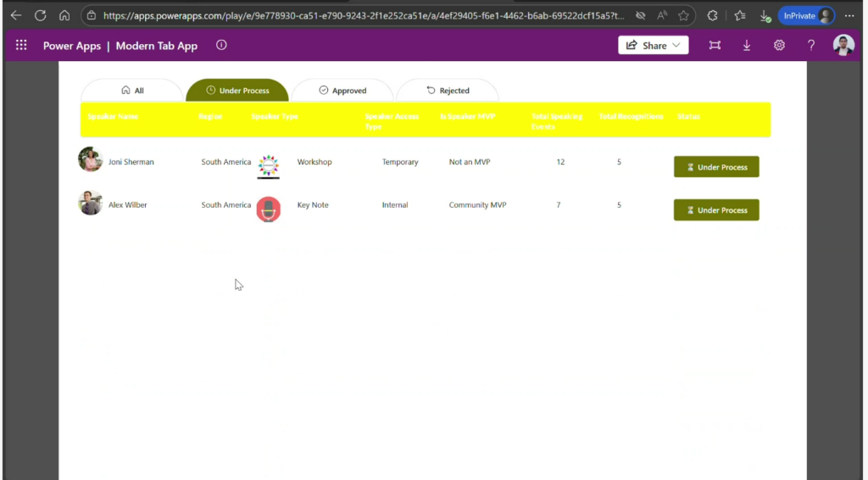The width and height of the screenshot is (868, 480).
Task: Click the fit-to-screen icon in the purple header
Action: point(715,46)
